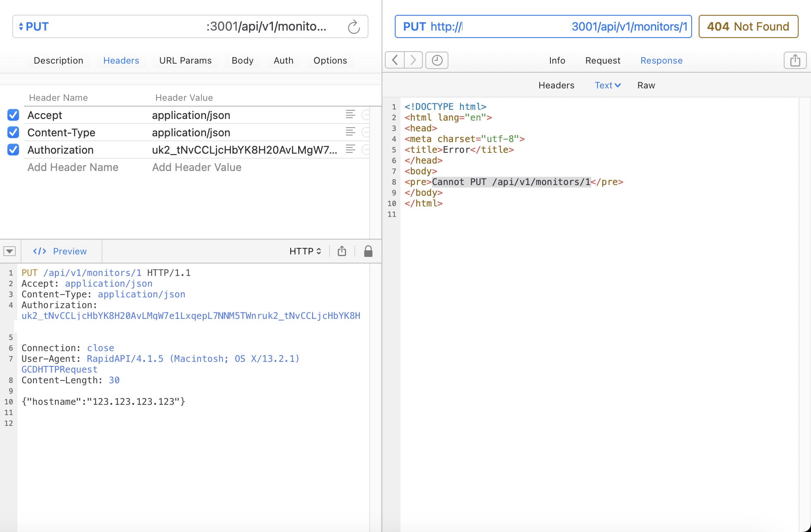Disable the Accept header checkbox
Viewport: 811px width, 532px height.
[13, 115]
